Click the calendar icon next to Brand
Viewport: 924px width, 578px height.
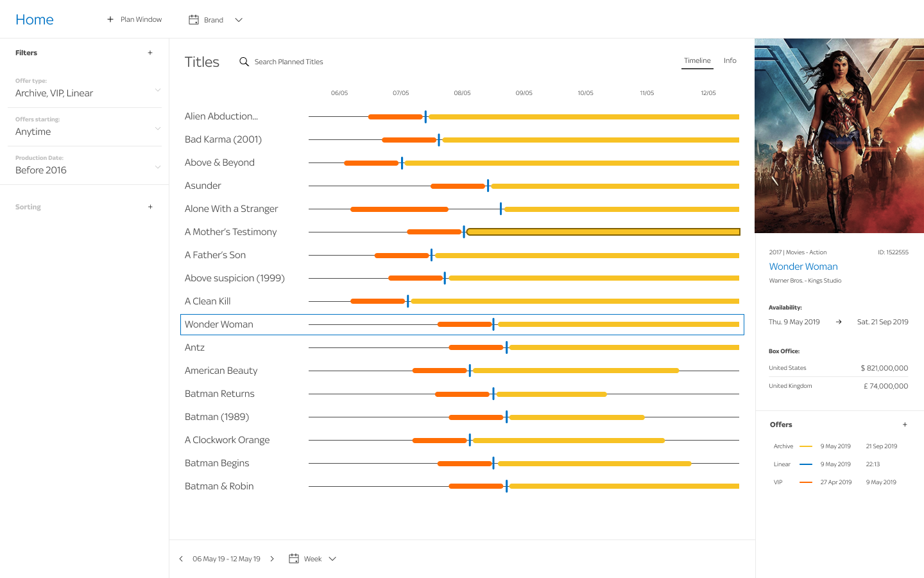coord(193,19)
